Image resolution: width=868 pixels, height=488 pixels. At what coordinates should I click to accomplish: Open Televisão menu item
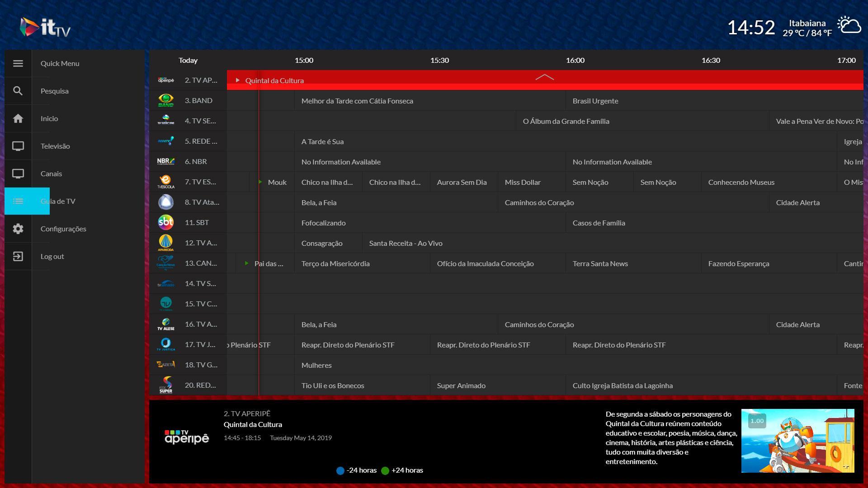[x=55, y=146]
